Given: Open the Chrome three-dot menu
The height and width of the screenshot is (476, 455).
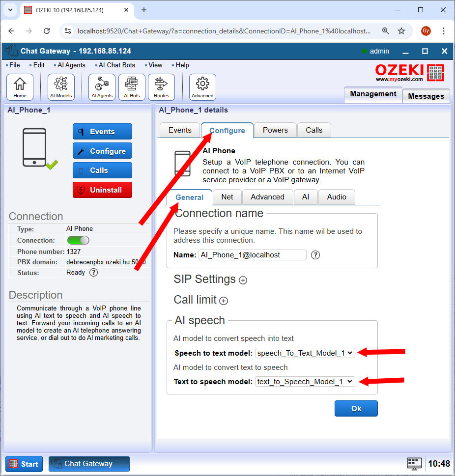Looking at the screenshot, I should (x=444, y=31).
